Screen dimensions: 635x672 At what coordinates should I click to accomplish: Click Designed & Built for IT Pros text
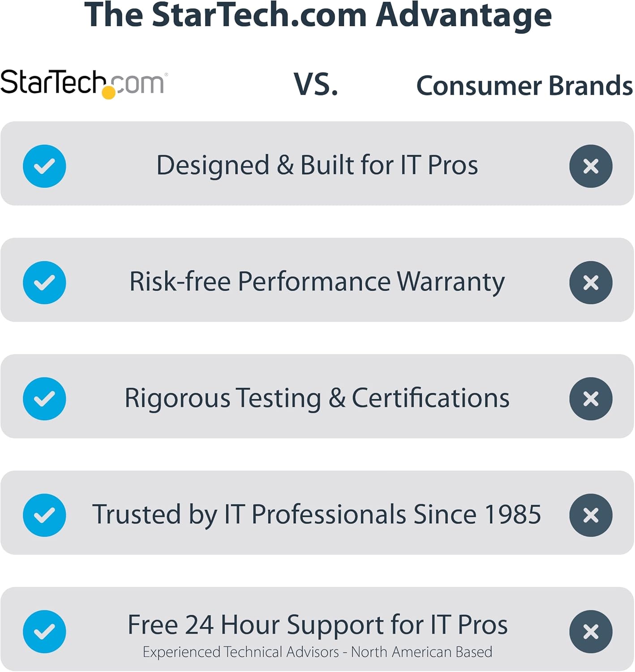(317, 165)
